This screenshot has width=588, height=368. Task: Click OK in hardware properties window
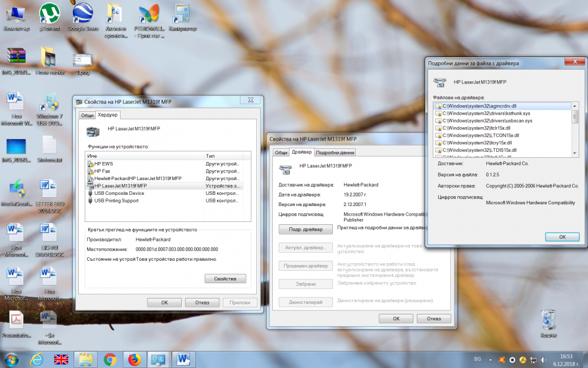click(x=164, y=302)
